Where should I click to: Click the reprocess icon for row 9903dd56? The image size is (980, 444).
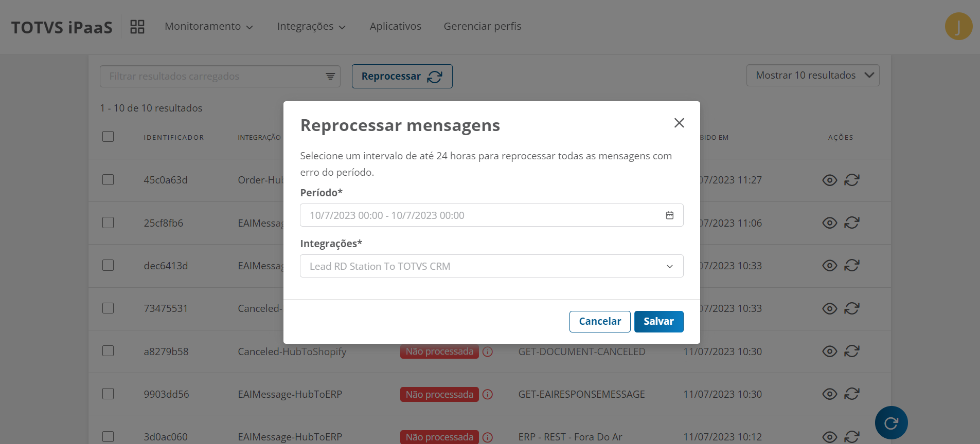pos(851,394)
